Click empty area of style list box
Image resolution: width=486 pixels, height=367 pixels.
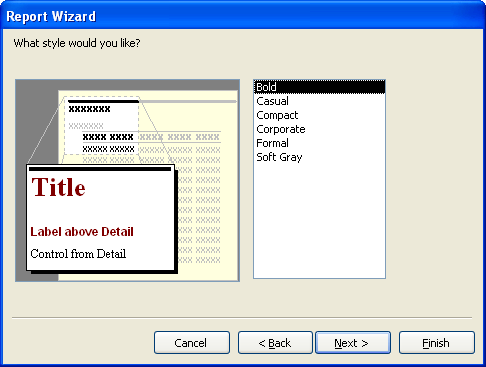319,220
